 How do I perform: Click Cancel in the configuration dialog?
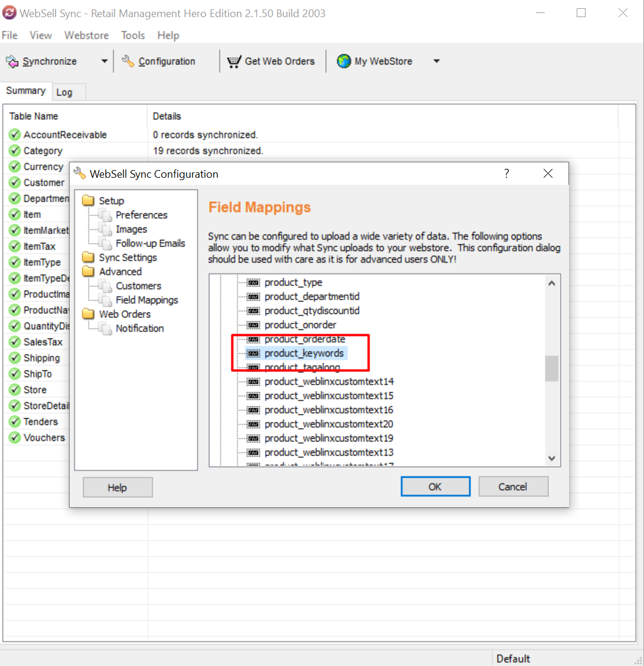513,487
